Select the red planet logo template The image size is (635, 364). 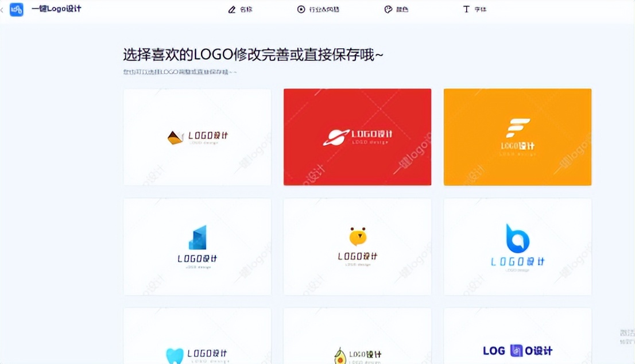[x=357, y=137]
